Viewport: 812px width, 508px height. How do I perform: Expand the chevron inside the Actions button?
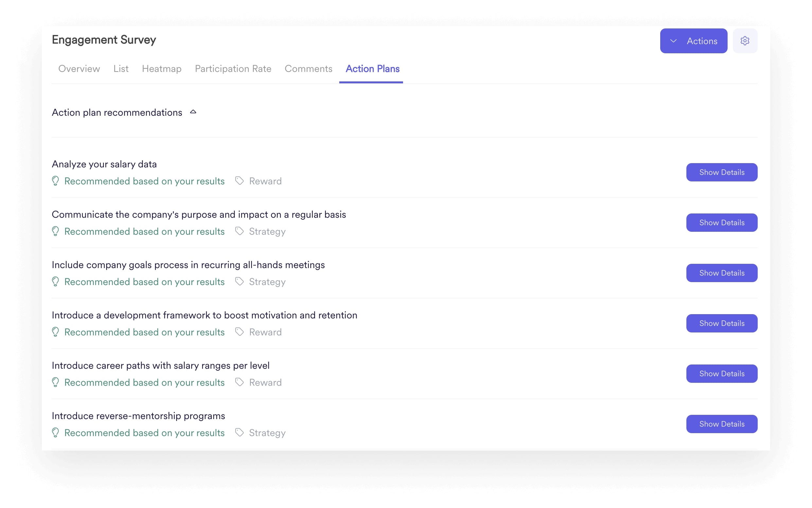coord(674,41)
